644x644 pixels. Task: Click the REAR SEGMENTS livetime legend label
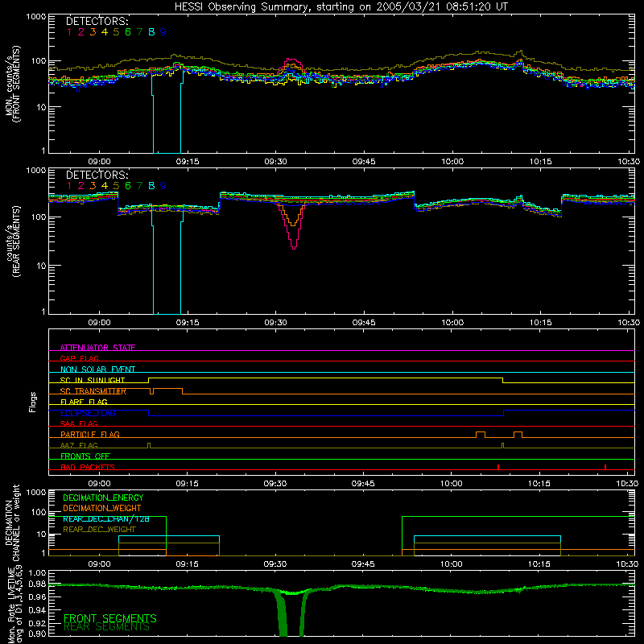(106, 627)
